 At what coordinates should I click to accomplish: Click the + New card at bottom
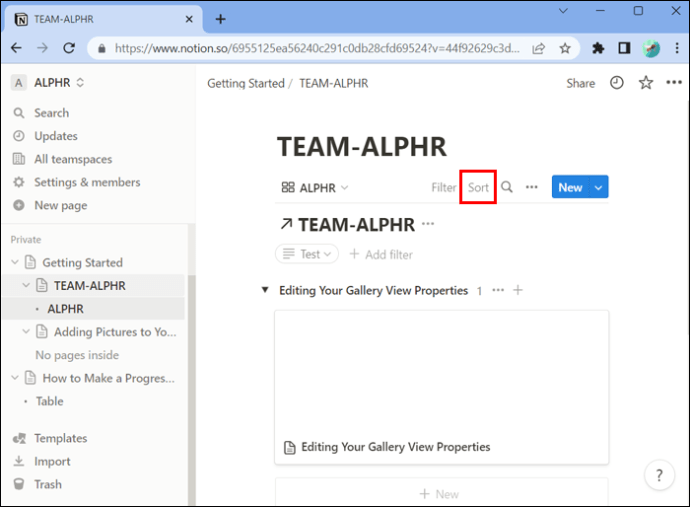tap(442, 494)
